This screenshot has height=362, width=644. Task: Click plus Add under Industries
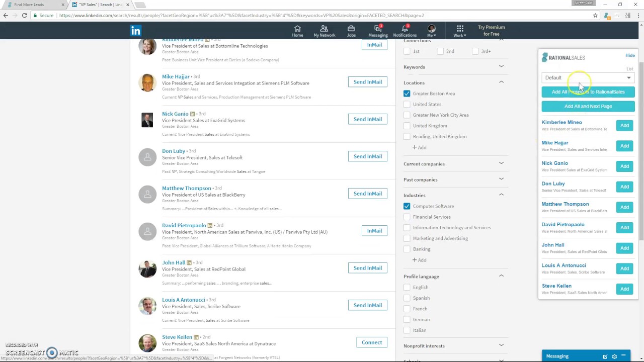tap(420, 260)
